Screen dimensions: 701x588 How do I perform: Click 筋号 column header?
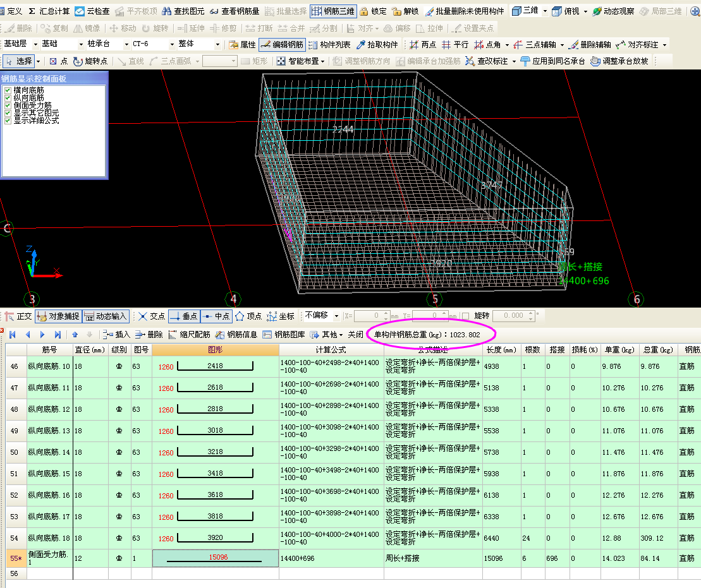(x=50, y=350)
